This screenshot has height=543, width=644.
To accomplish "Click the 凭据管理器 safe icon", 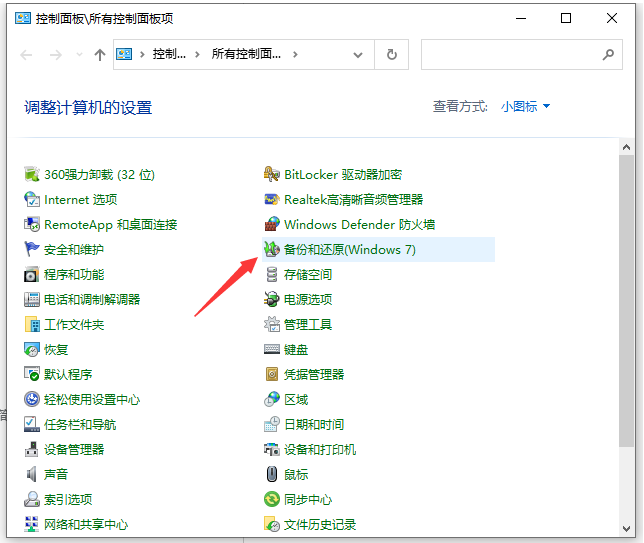I will [x=271, y=374].
